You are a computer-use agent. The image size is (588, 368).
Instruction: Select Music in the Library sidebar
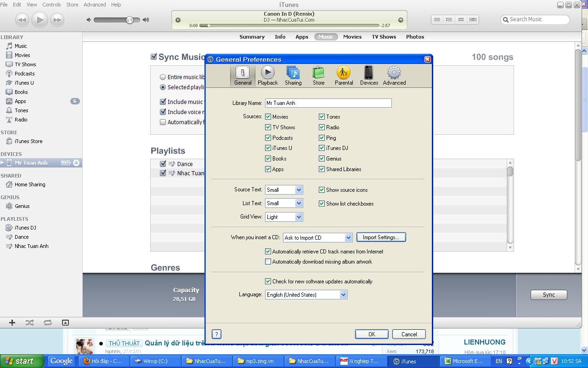21,46
